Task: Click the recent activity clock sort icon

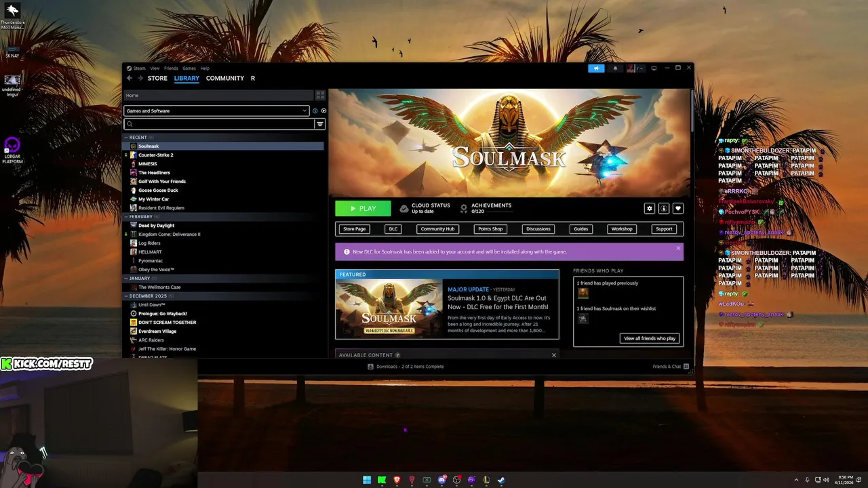Action: (x=315, y=110)
